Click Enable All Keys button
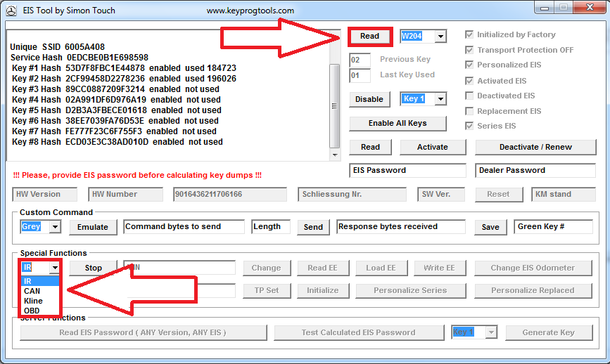Image resolution: width=610 pixels, height=364 pixels. (398, 124)
